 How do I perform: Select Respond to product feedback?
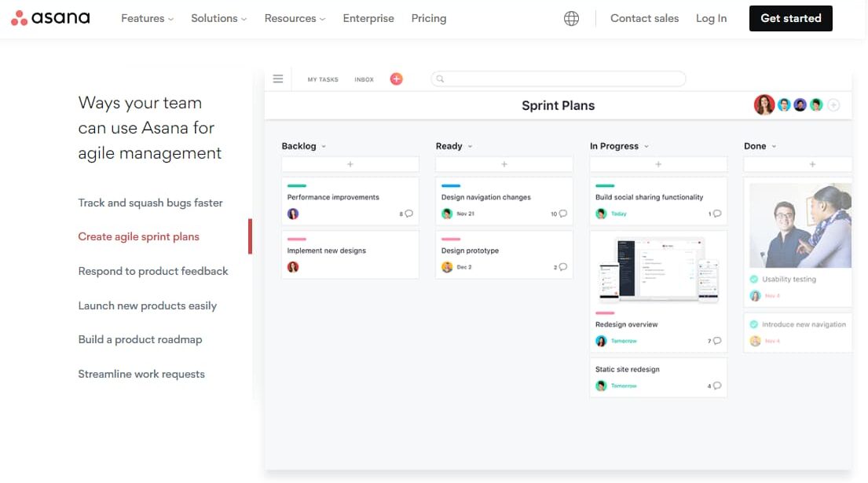coord(153,271)
